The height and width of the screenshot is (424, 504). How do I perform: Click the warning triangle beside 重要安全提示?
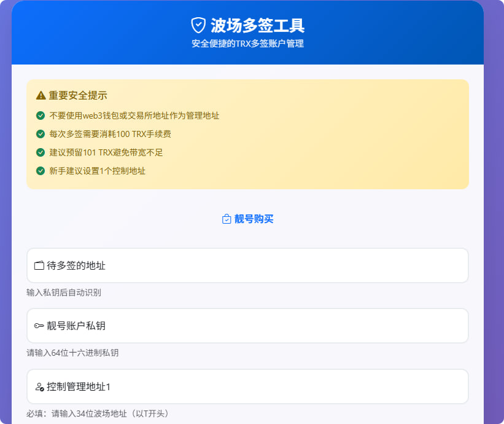click(40, 95)
